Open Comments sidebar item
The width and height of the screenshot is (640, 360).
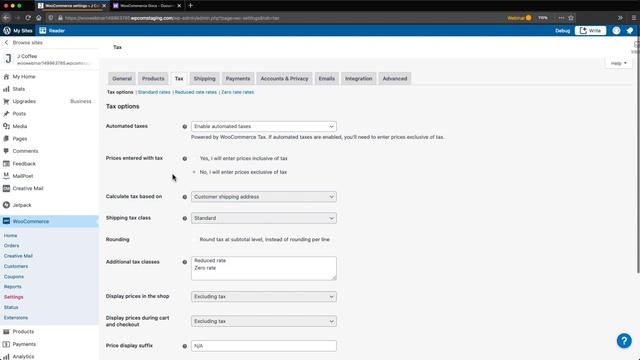point(25,151)
